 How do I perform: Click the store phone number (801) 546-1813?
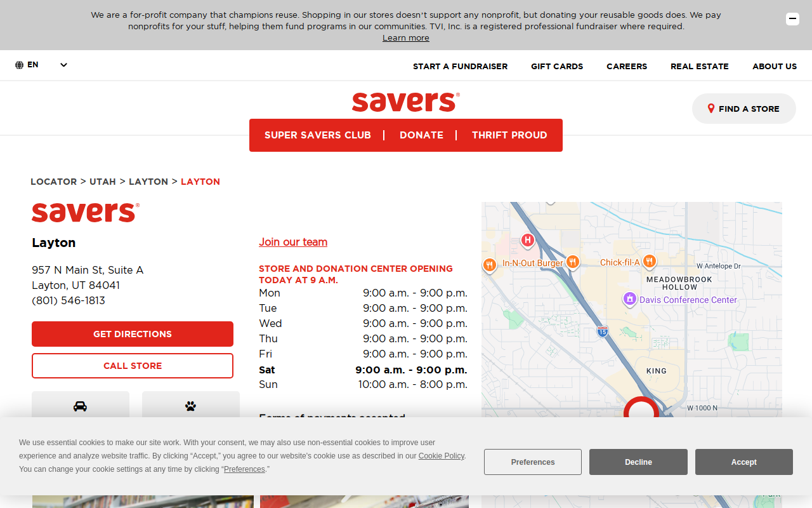click(x=69, y=300)
